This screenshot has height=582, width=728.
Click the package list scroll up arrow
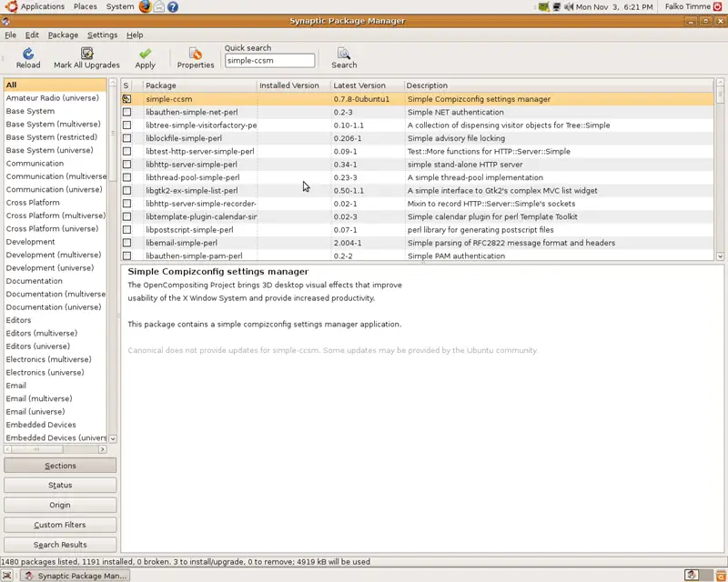tap(720, 82)
